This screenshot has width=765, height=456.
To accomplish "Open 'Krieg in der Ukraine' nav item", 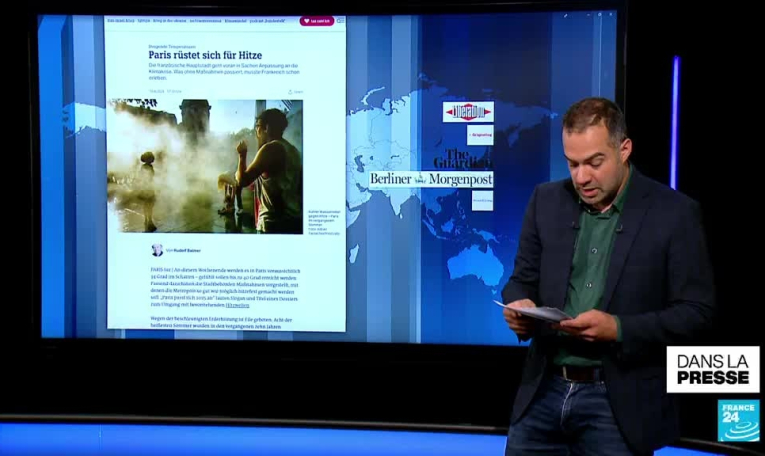I will coord(169,21).
